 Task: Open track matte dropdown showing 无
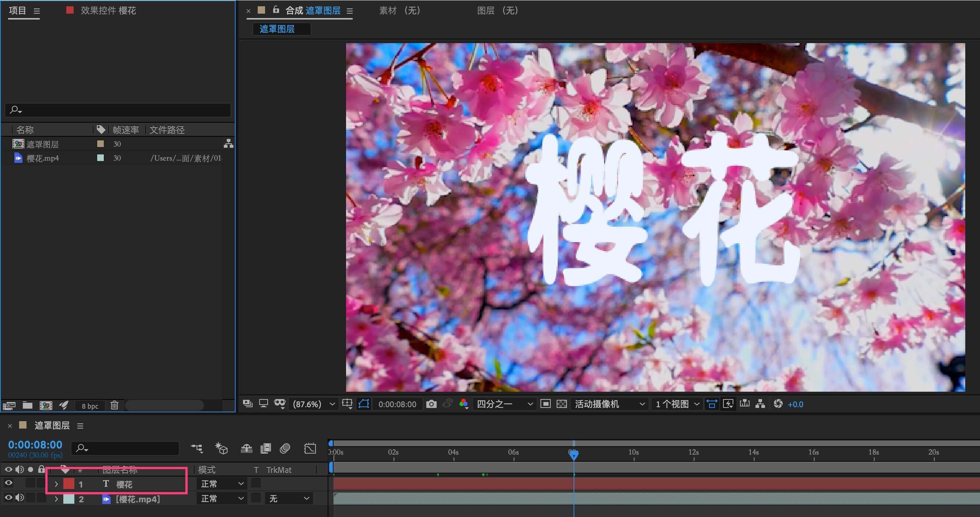point(289,499)
